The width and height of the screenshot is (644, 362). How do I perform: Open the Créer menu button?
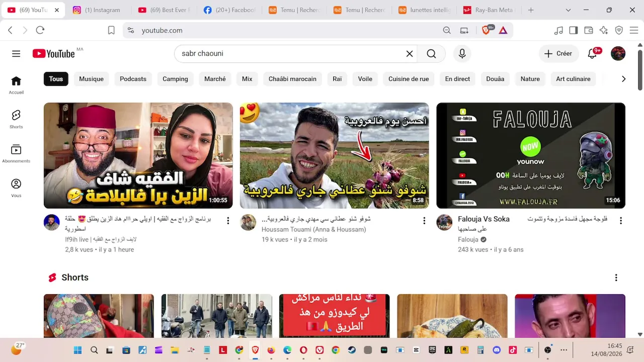click(x=558, y=54)
